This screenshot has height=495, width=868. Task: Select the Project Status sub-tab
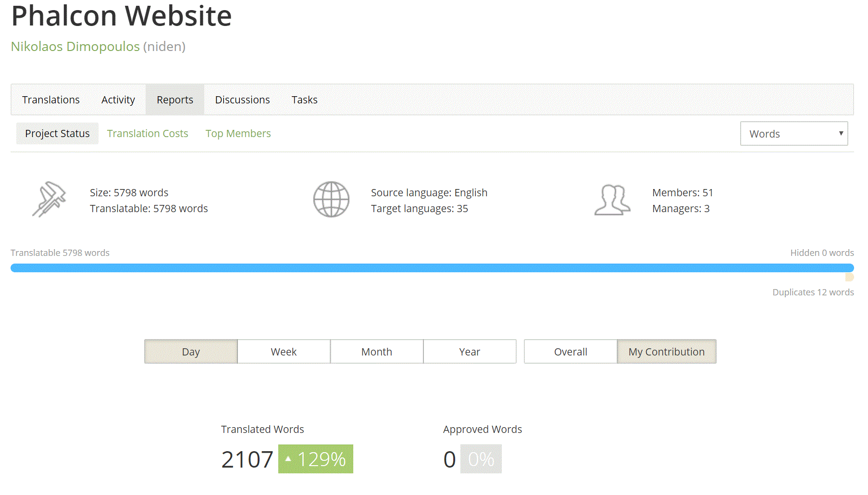[57, 133]
